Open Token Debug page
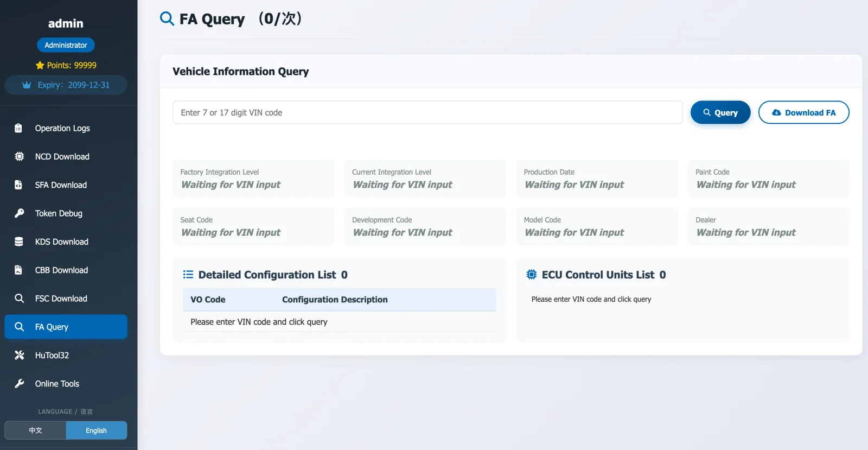This screenshot has height=450, width=868. pyautogui.click(x=66, y=213)
